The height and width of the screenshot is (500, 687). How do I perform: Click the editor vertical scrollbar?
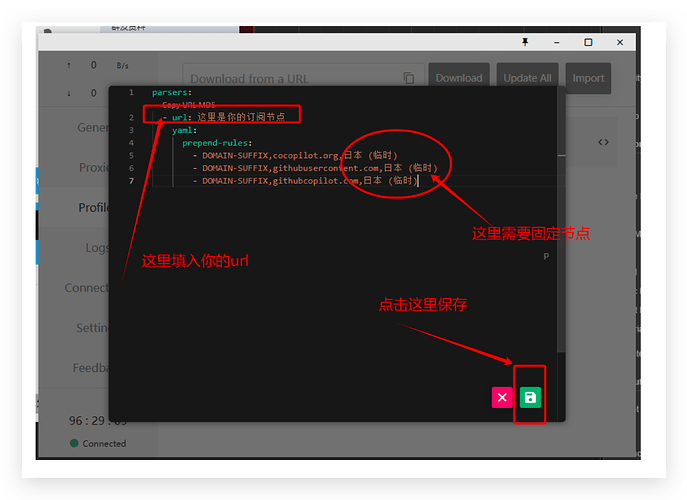coord(561,219)
